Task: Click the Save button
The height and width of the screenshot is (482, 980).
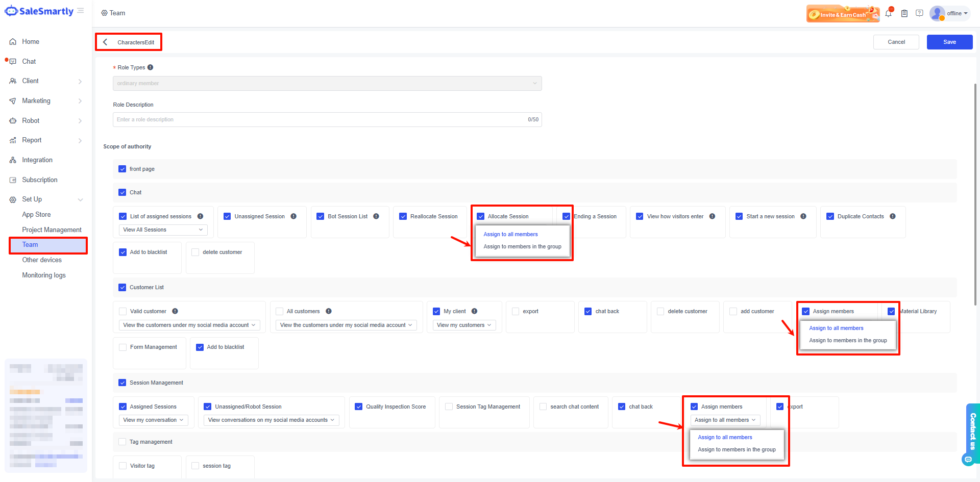Action: pos(949,42)
